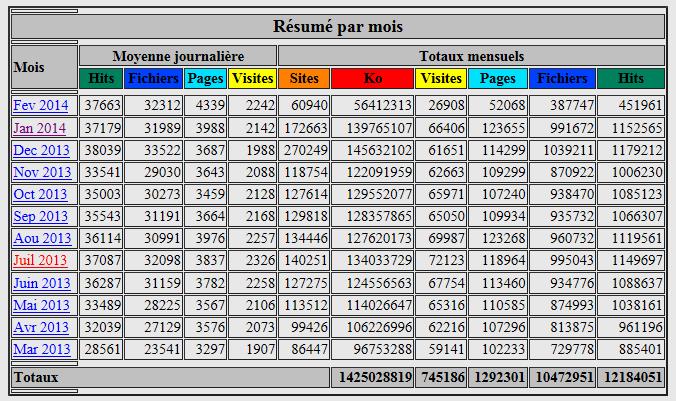This screenshot has width=676, height=401.
Task: Open the Fev 2014 monthly report link
Action: click(41, 106)
